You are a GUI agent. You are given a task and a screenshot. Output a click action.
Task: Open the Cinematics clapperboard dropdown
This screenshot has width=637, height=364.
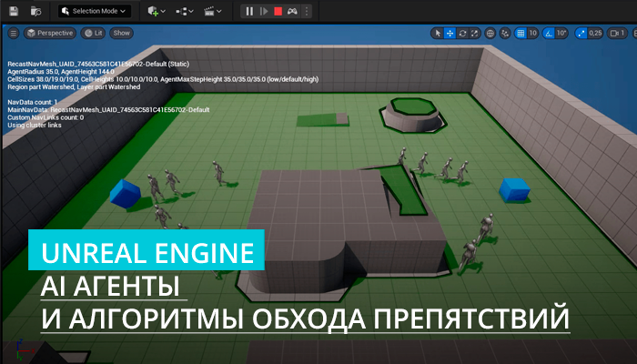pyautogui.click(x=212, y=11)
